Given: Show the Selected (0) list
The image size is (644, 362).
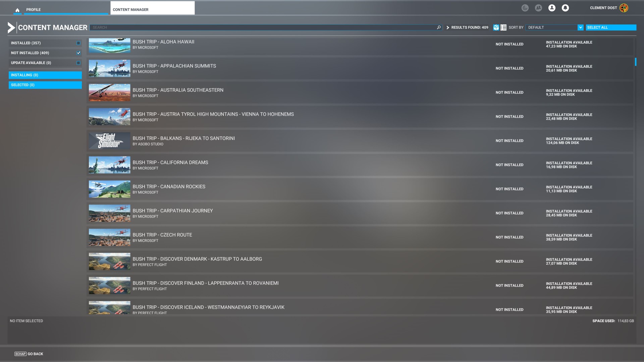Looking at the screenshot, I should point(45,85).
